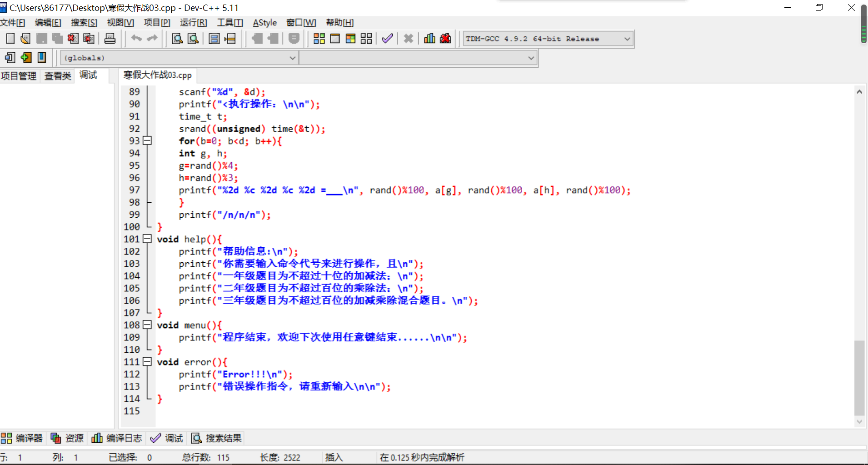Click the Rebuild All toolbar icon
This screenshot has width=868, height=465.
[366, 39]
